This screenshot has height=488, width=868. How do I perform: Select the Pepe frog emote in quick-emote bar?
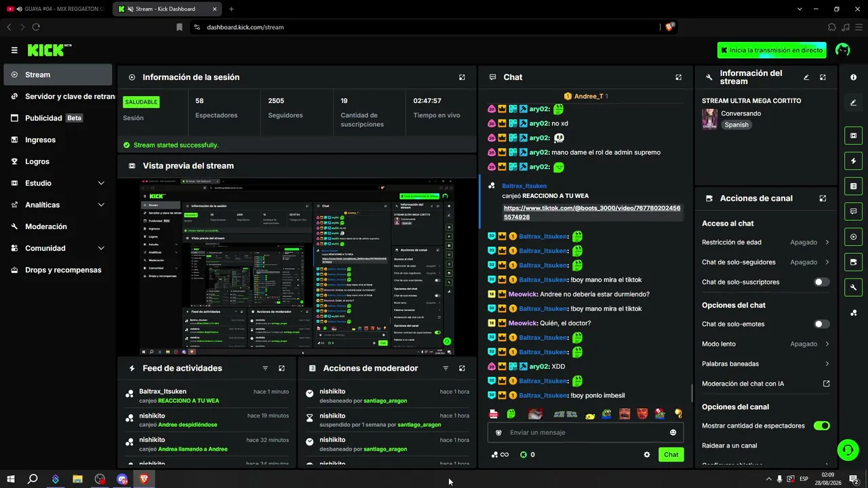coord(607,413)
